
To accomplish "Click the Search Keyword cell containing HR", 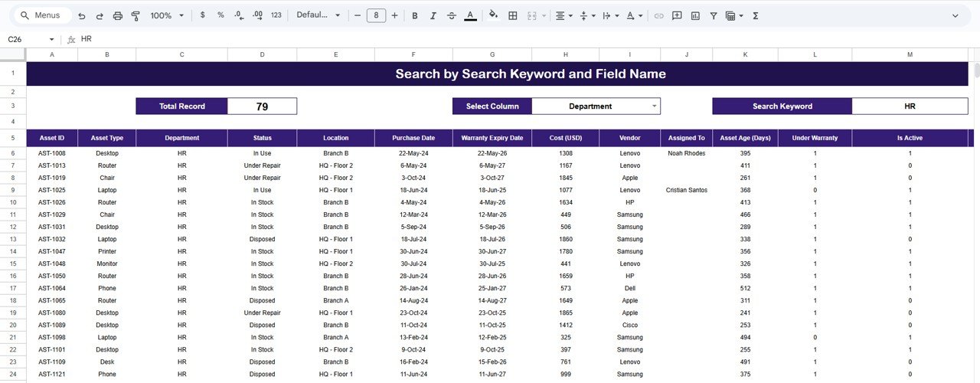I will [x=910, y=106].
